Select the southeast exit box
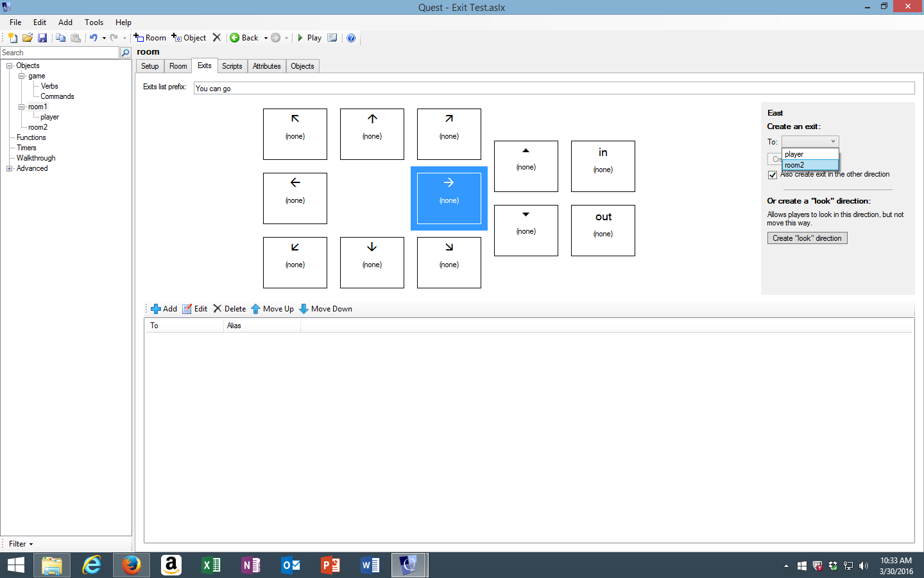The width and height of the screenshot is (924, 578). (449, 263)
